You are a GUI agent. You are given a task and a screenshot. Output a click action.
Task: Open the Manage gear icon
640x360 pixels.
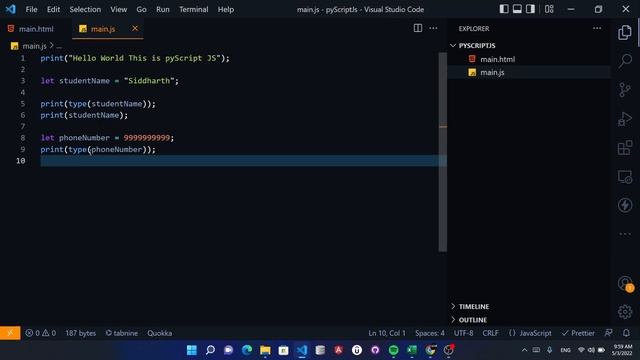click(x=624, y=312)
